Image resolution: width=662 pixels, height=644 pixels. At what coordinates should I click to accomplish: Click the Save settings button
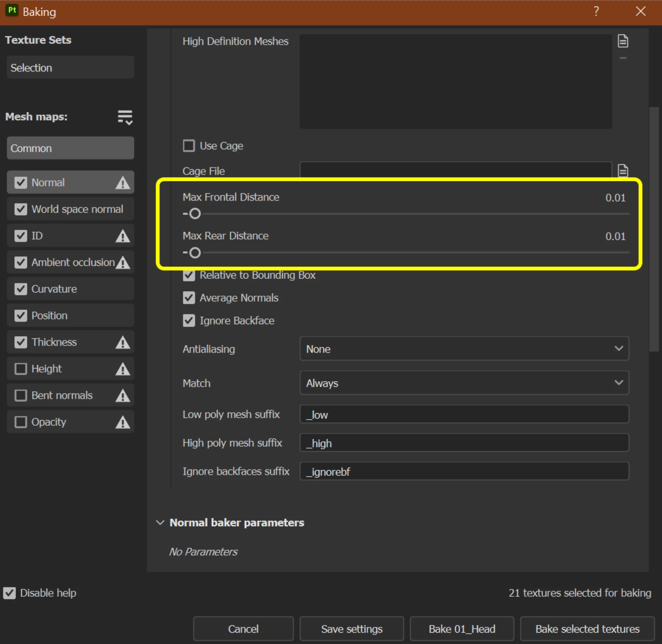click(x=352, y=629)
